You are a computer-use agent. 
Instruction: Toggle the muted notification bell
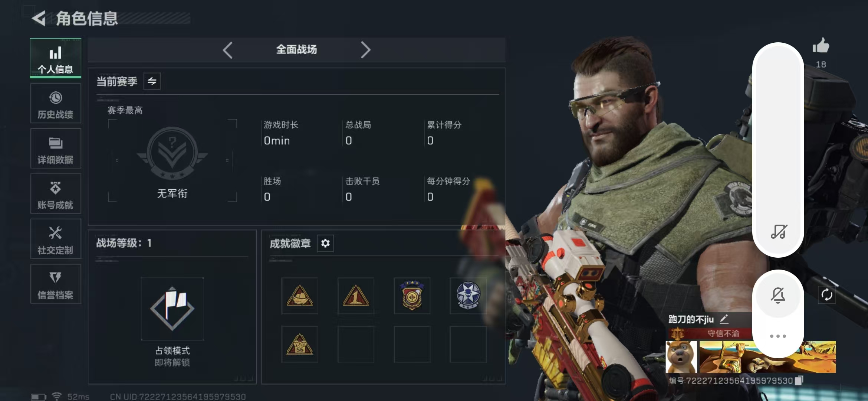pos(778,295)
